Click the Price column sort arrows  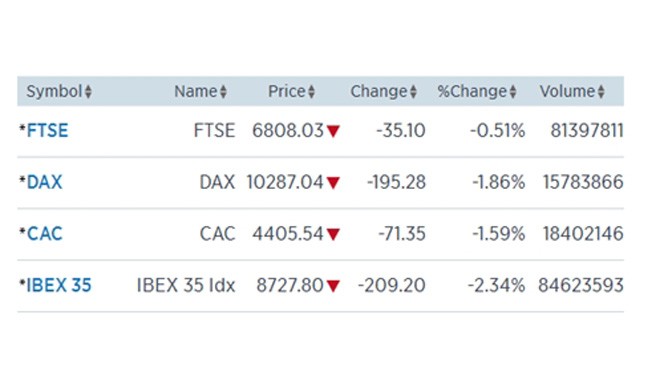(x=311, y=92)
